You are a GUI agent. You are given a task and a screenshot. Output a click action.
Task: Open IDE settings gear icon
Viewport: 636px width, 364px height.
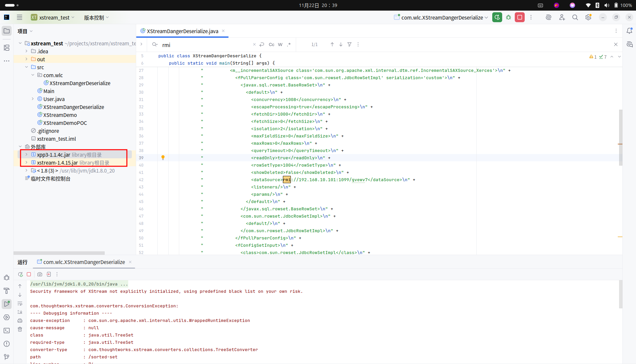coord(588,18)
